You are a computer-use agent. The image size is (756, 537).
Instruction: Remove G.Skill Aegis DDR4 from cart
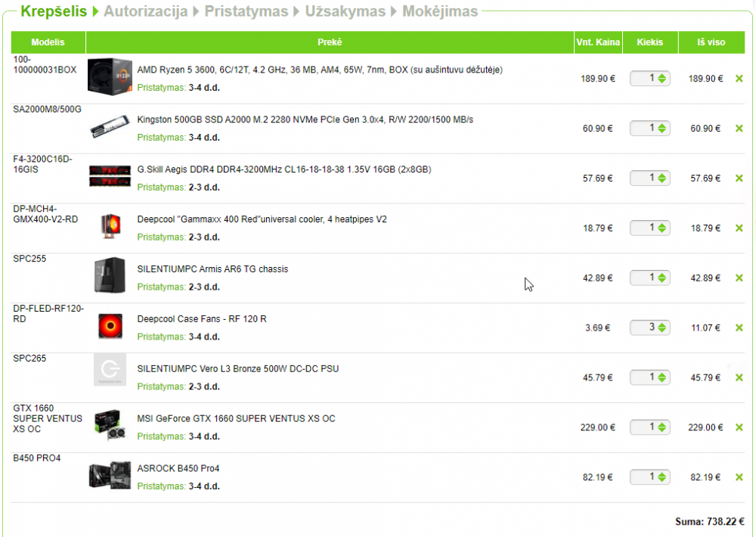(x=739, y=178)
